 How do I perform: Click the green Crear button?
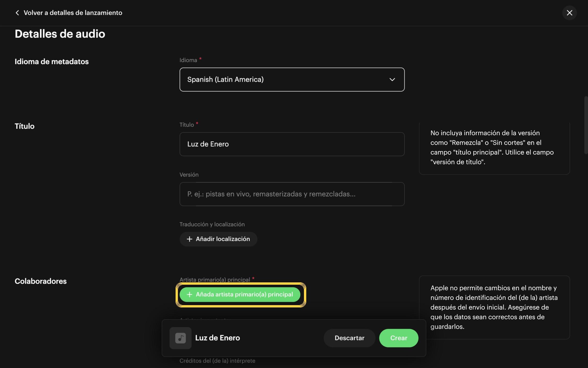tap(399, 338)
